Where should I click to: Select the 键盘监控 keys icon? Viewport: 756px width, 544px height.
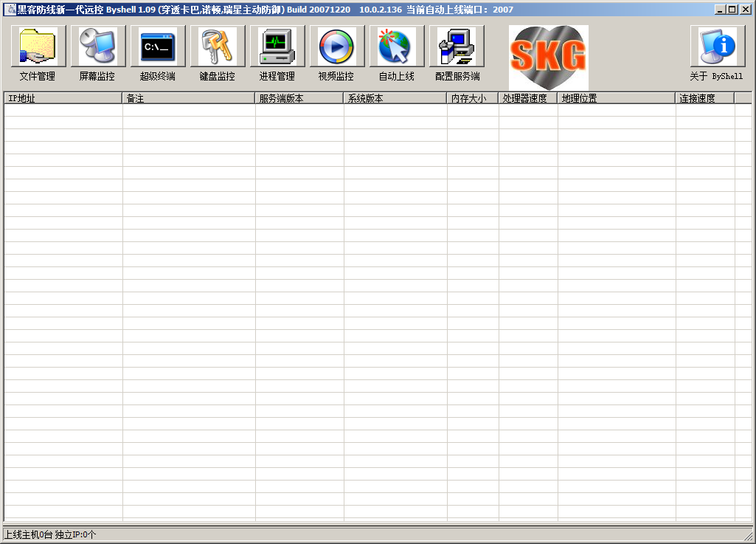pos(218,47)
